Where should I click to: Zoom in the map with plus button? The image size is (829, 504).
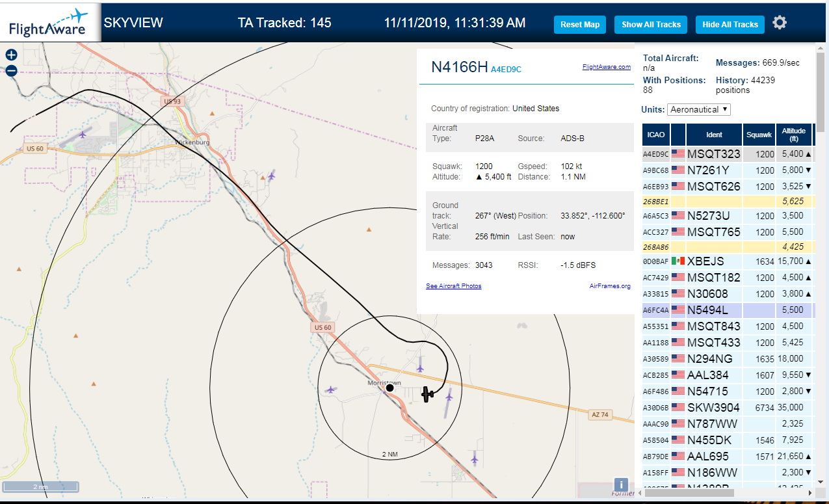(x=11, y=55)
